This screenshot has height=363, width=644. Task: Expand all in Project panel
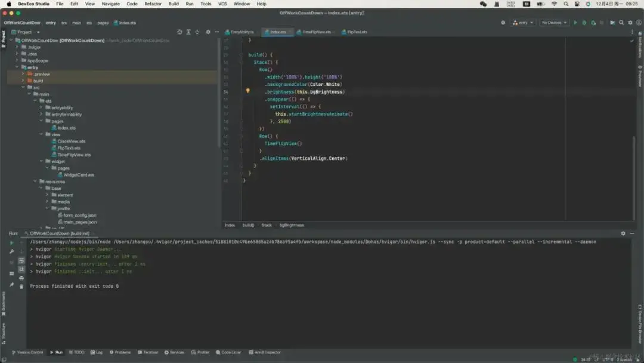coord(188,32)
